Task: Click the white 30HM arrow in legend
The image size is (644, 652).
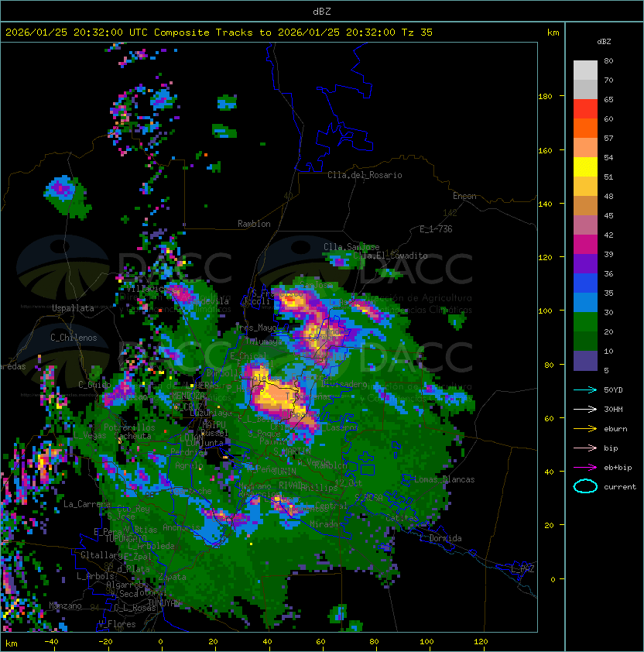Action: point(585,410)
